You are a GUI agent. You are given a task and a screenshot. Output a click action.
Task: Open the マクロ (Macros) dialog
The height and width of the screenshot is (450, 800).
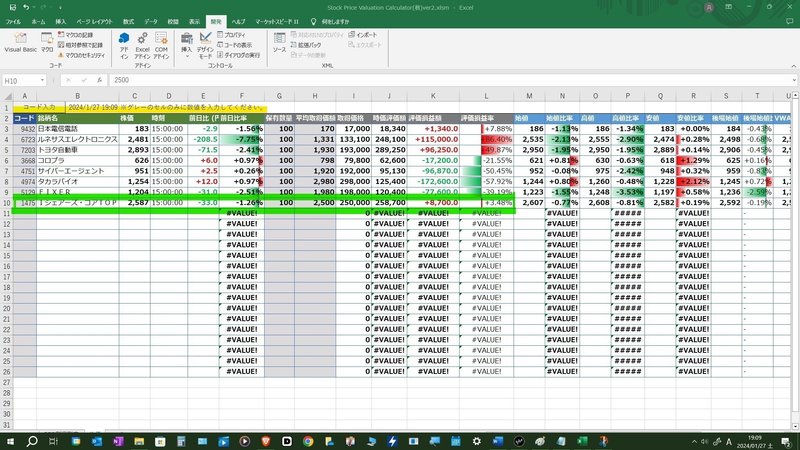47,43
